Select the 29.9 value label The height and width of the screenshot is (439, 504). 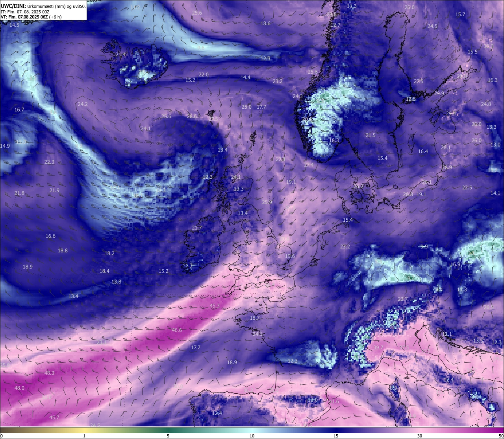point(439,93)
